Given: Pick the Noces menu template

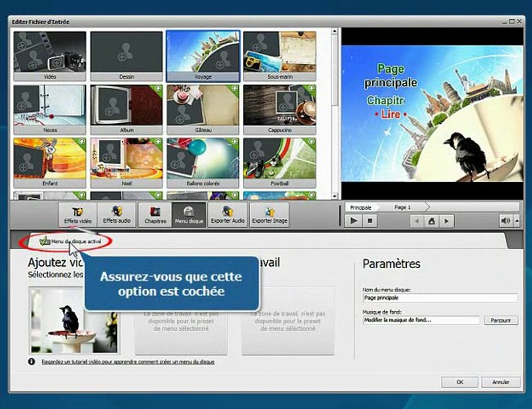Looking at the screenshot, I should pyautogui.click(x=49, y=109).
